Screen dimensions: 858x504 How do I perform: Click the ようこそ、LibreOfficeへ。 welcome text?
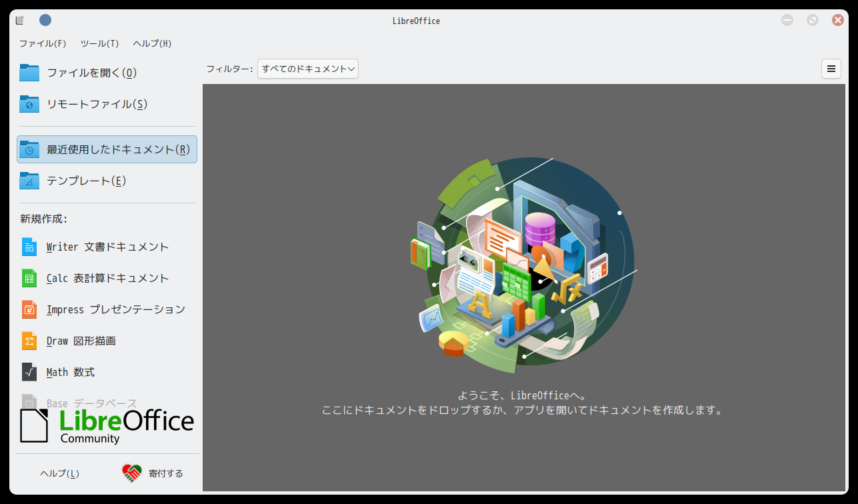[x=522, y=395]
